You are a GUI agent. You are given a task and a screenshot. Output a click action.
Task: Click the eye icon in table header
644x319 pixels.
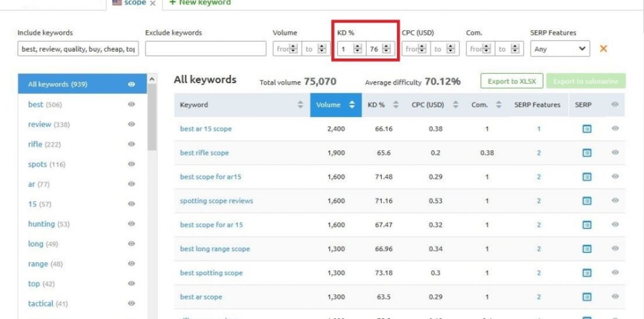(x=615, y=105)
